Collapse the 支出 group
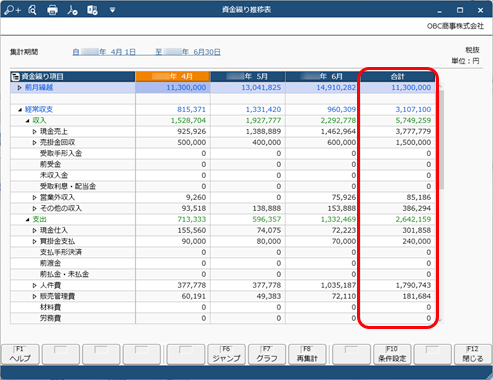The width and height of the screenshot is (493, 380). [27, 220]
